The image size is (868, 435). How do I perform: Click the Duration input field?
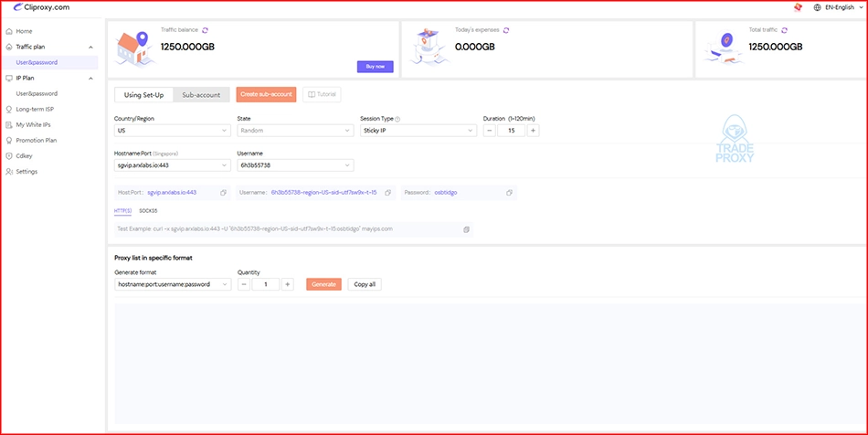511,131
